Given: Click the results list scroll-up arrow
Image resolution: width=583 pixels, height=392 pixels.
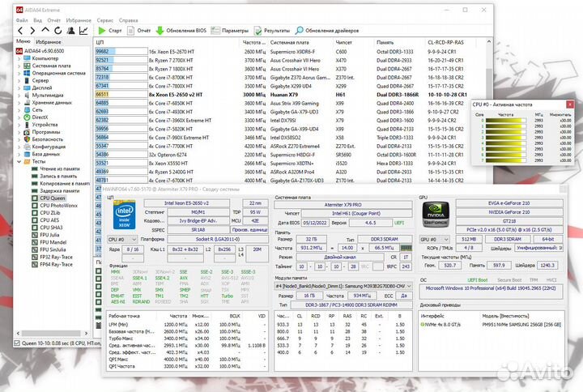Looking at the screenshot, I should point(488,42).
